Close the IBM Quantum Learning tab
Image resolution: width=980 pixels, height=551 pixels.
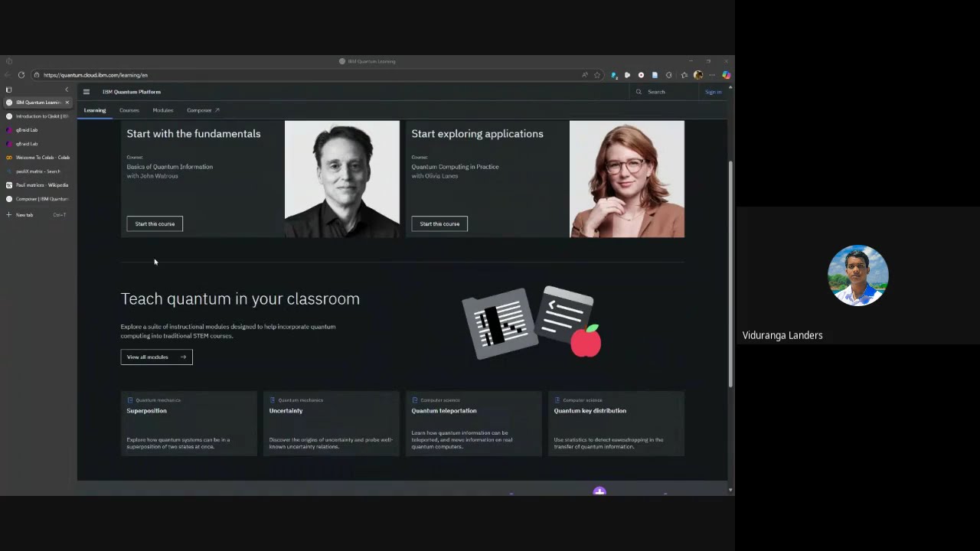coord(67,103)
